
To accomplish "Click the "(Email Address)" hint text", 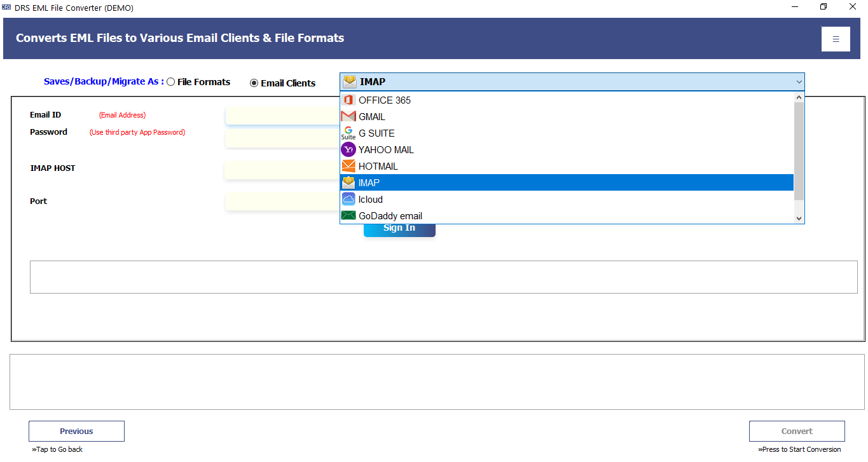I will point(122,115).
